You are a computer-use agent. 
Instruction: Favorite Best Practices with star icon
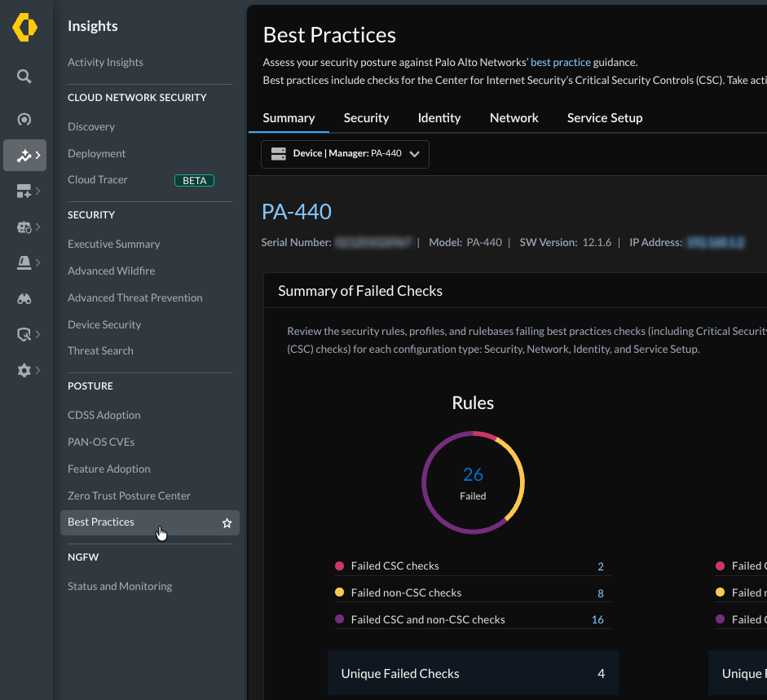(227, 523)
